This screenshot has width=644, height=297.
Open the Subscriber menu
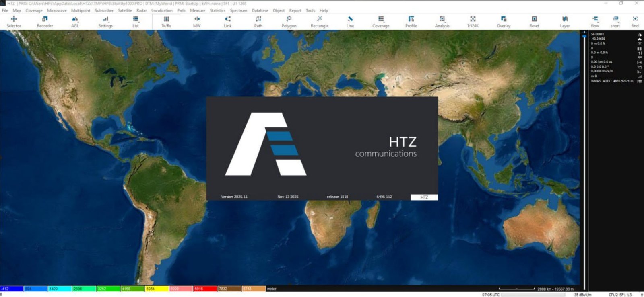tap(104, 10)
